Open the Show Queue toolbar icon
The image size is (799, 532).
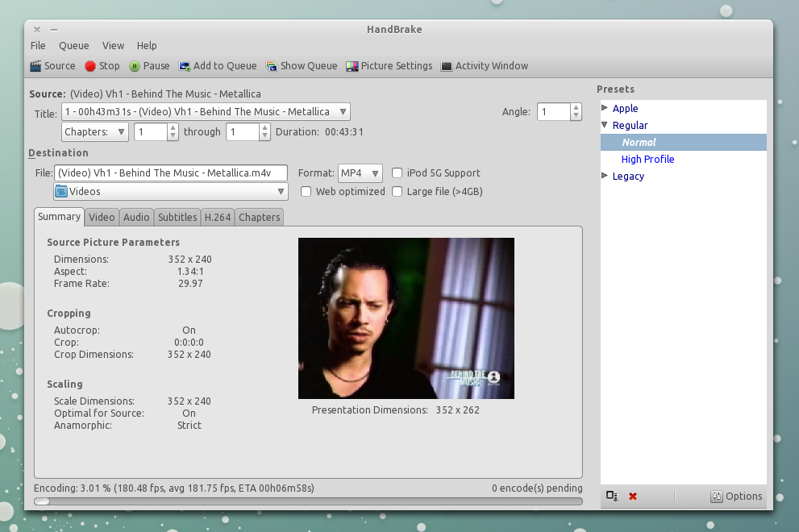(272, 66)
